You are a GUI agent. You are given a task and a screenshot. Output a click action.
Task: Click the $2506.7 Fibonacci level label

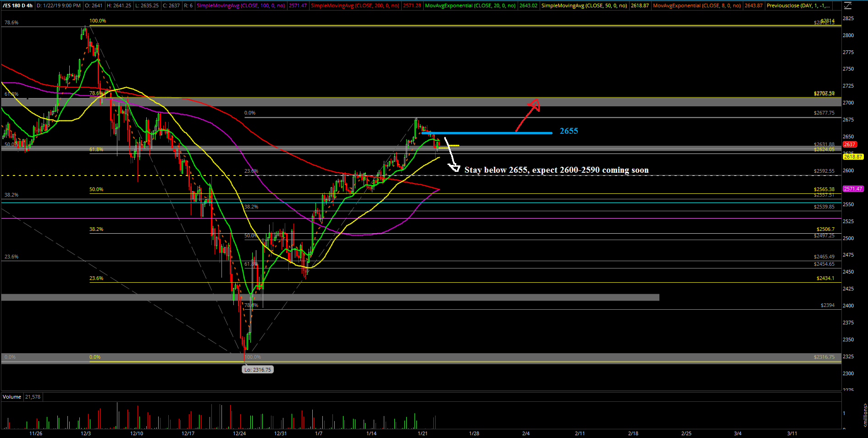coord(825,229)
